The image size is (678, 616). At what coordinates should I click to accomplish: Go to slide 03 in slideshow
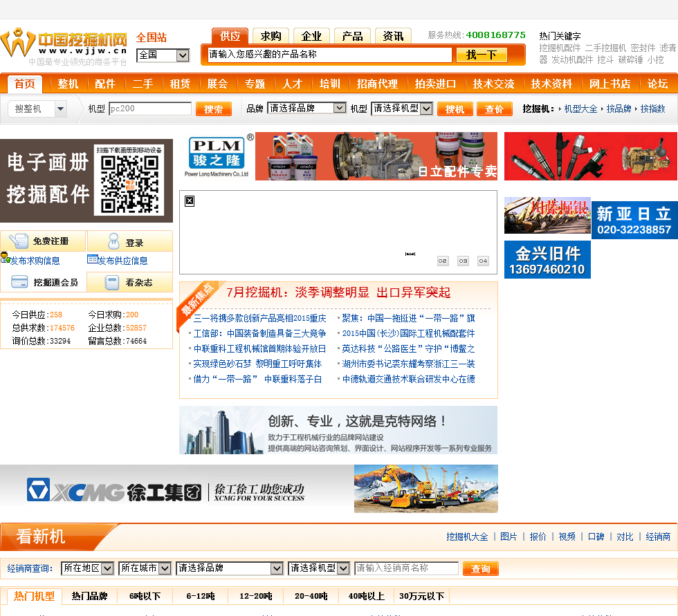463,261
